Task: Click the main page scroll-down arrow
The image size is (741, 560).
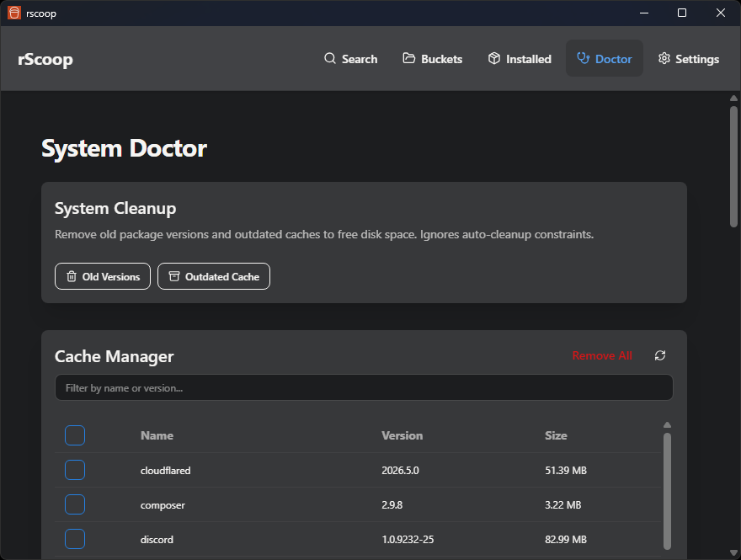Action: coord(733,552)
